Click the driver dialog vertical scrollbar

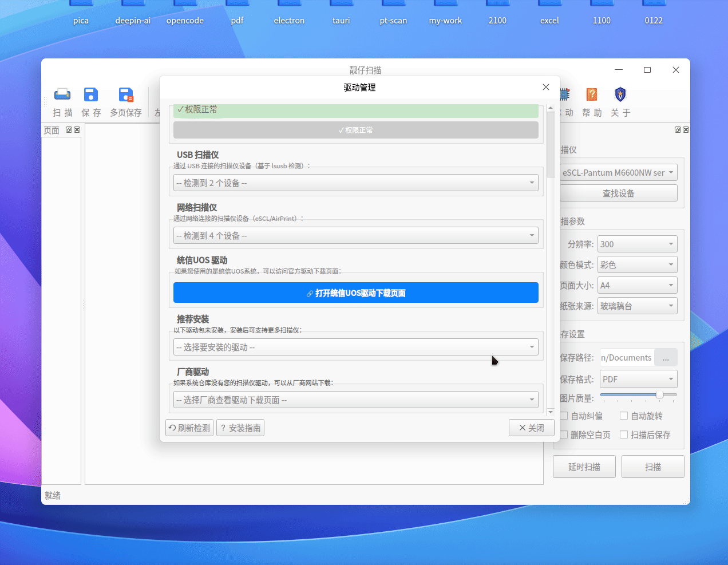click(x=551, y=258)
